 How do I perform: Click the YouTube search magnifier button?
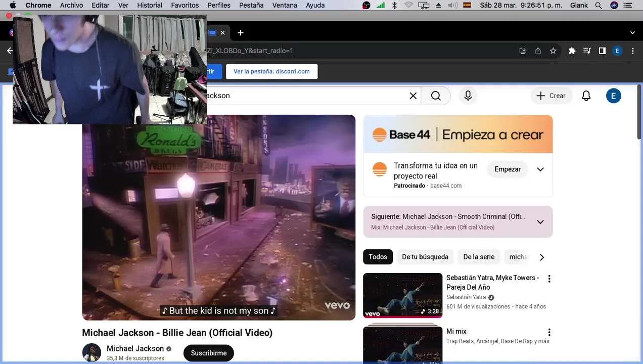[436, 96]
